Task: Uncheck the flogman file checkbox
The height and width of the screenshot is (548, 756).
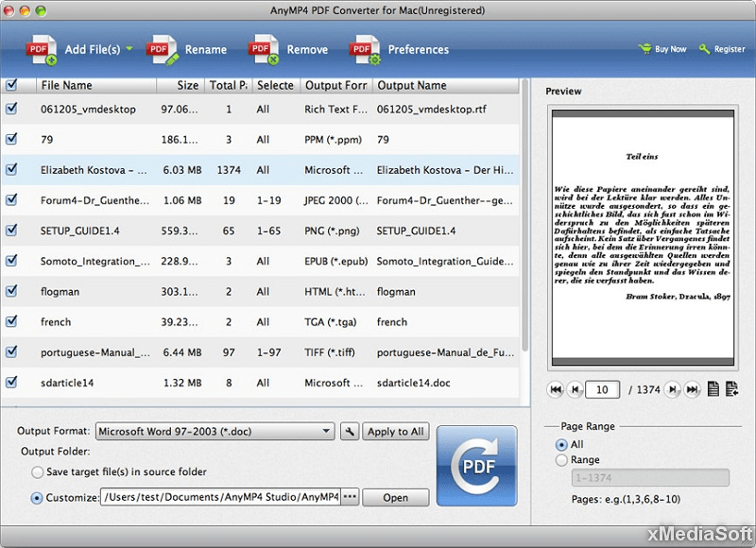Action: [x=11, y=291]
